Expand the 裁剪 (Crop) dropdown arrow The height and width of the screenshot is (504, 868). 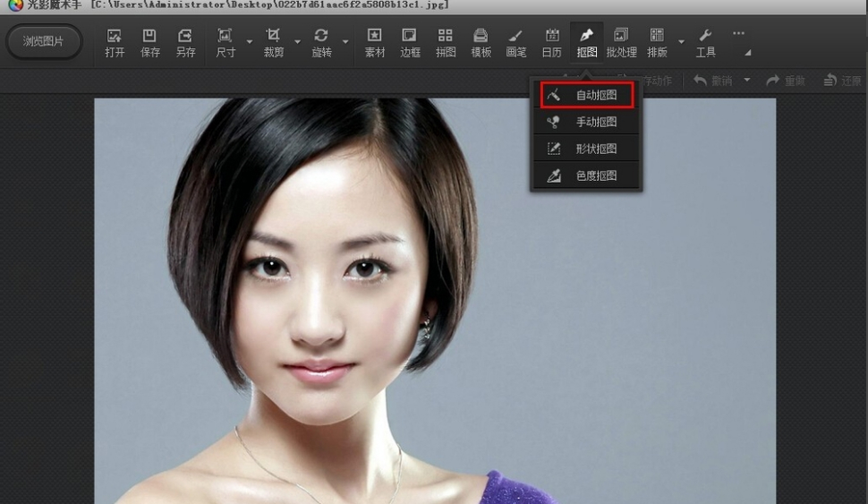coord(297,41)
